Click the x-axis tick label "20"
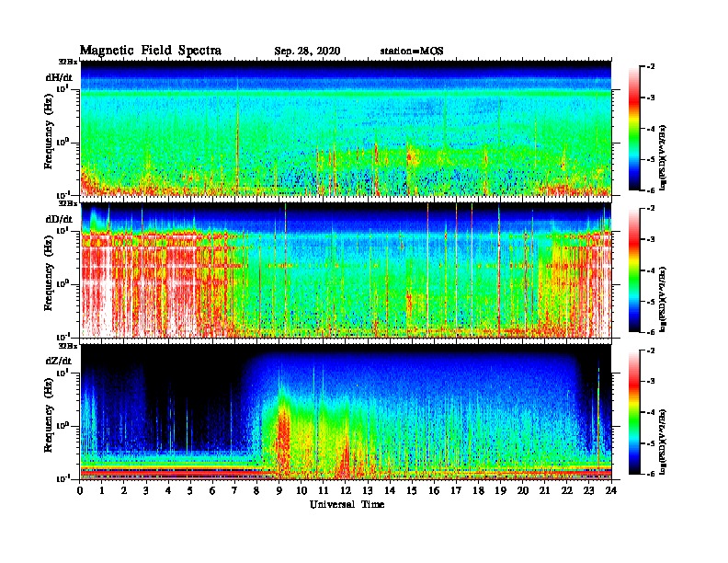Image resolution: width=728 pixels, height=563 pixels. [523, 491]
